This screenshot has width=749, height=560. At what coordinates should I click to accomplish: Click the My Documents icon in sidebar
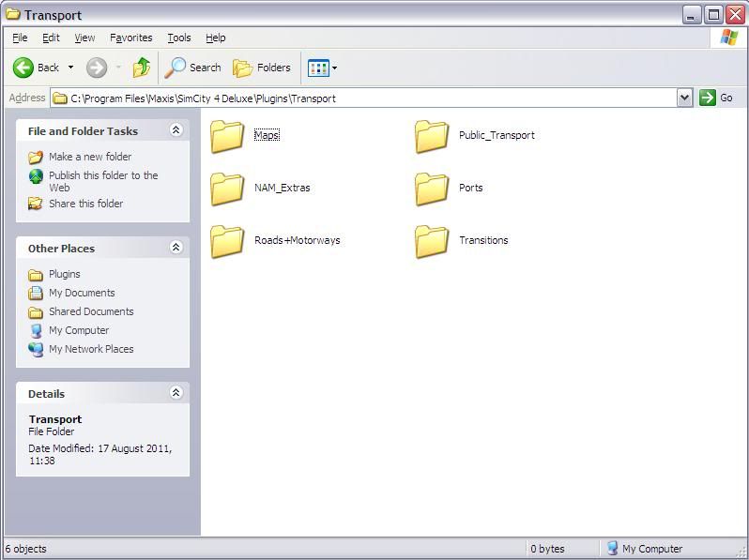36,293
